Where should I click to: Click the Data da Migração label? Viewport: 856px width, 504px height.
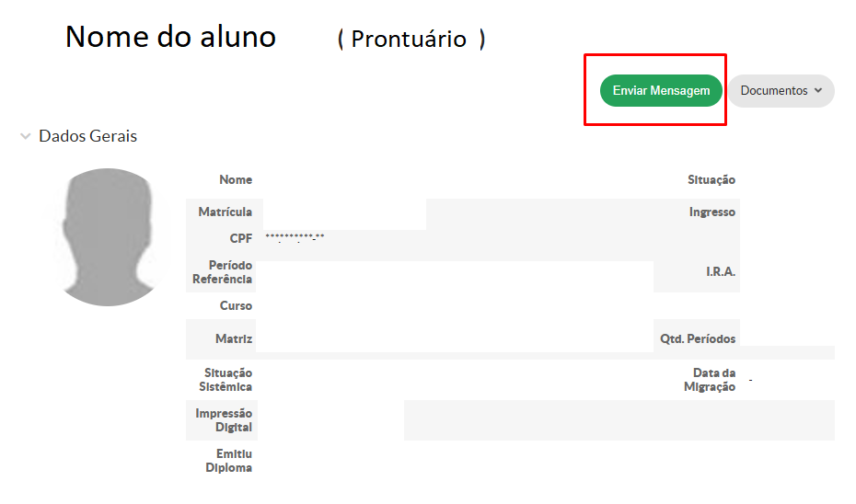pos(710,380)
